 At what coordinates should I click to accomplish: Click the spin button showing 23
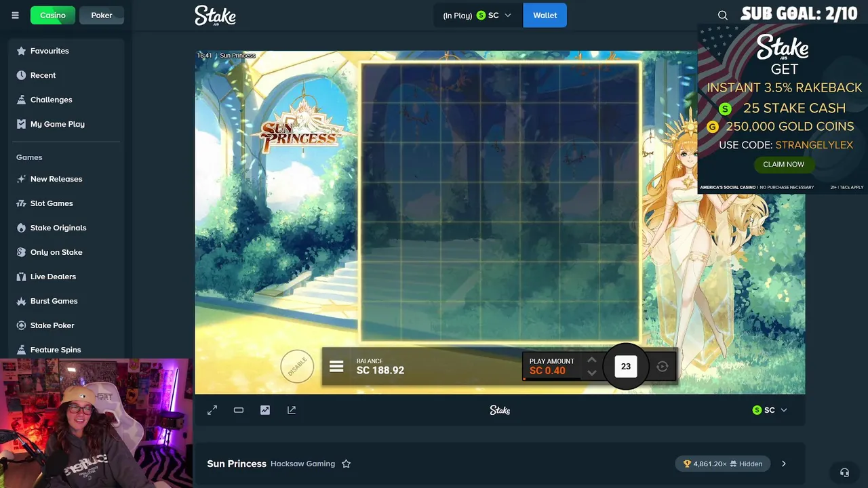point(626,366)
